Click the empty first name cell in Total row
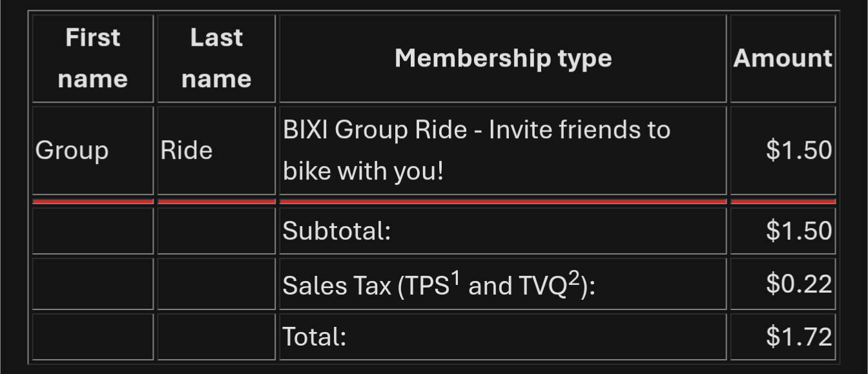This screenshot has height=374, width=868. click(92, 337)
